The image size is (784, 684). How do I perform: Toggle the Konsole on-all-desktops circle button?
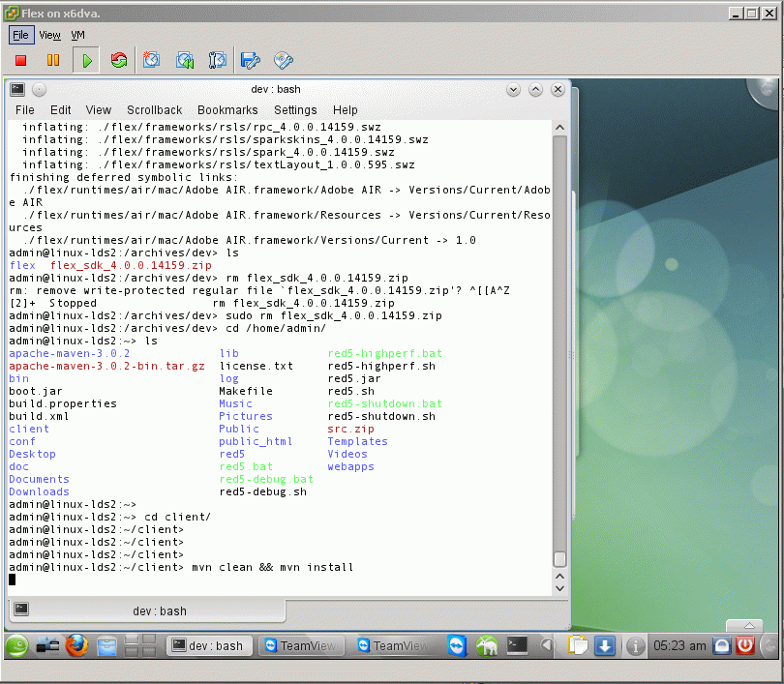coord(40,89)
